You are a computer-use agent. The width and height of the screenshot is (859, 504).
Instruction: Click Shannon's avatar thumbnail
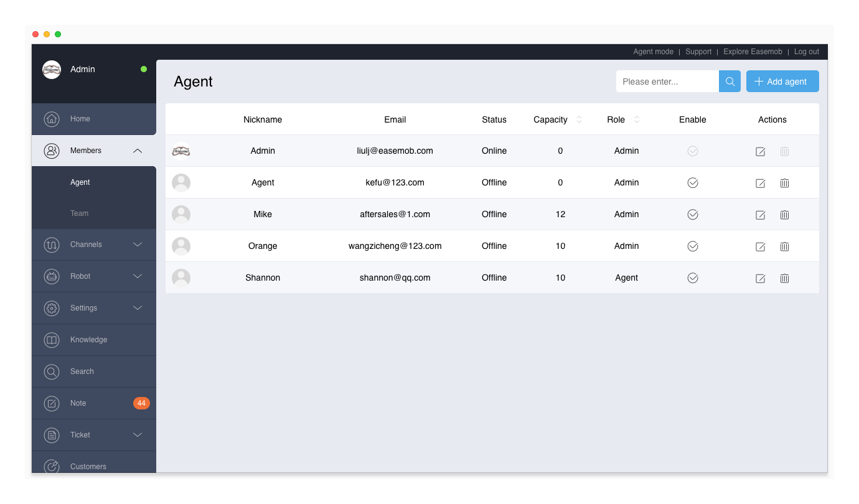(x=181, y=278)
